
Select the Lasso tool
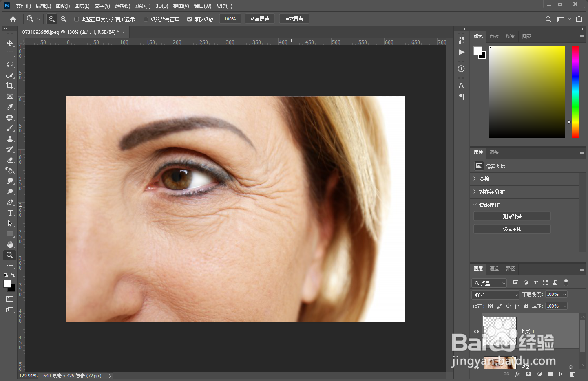[10, 64]
